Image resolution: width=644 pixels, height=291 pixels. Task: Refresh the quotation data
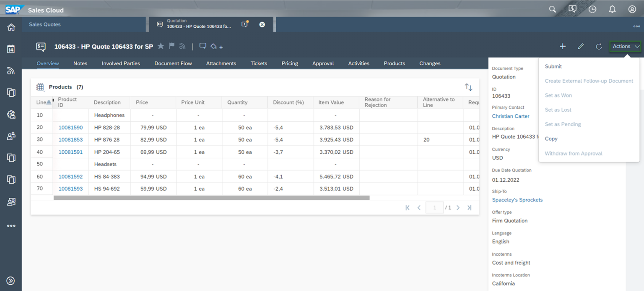tap(599, 46)
